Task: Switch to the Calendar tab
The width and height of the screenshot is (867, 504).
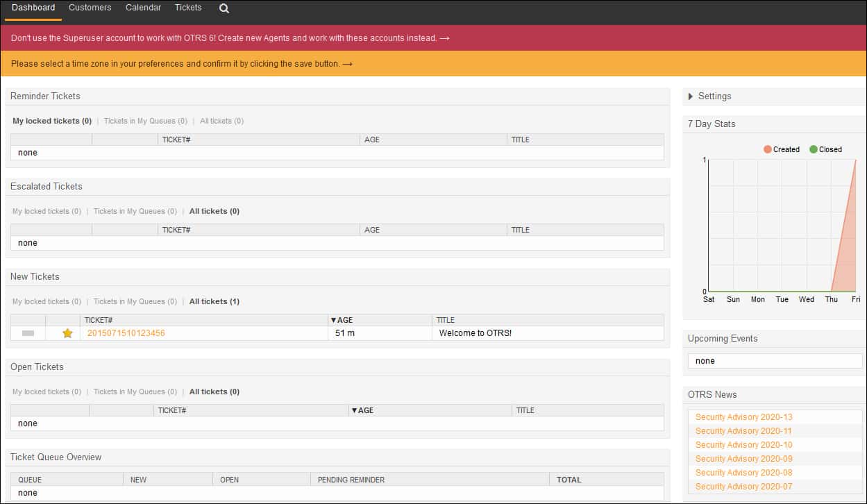Action: tap(143, 8)
